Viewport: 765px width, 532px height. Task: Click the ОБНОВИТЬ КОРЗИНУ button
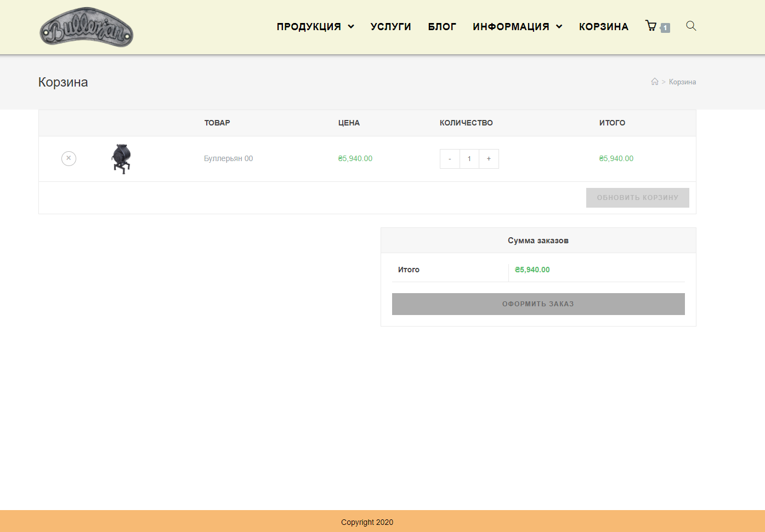coord(638,198)
